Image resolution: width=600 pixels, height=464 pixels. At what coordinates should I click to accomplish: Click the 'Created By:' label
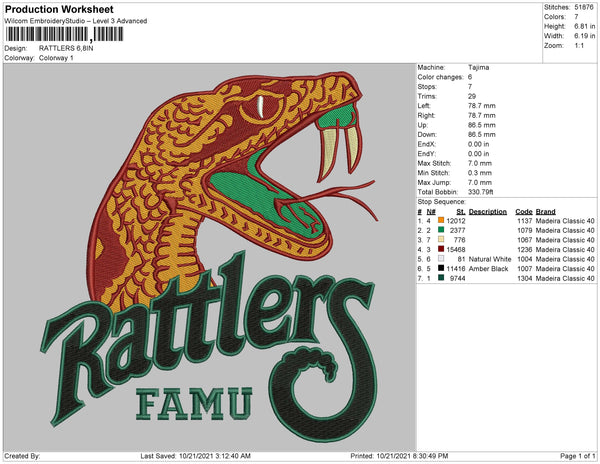(22, 456)
